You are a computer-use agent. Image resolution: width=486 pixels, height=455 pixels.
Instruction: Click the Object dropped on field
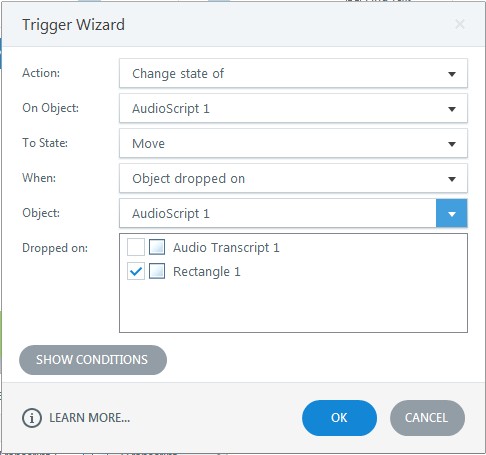(x=293, y=179)
